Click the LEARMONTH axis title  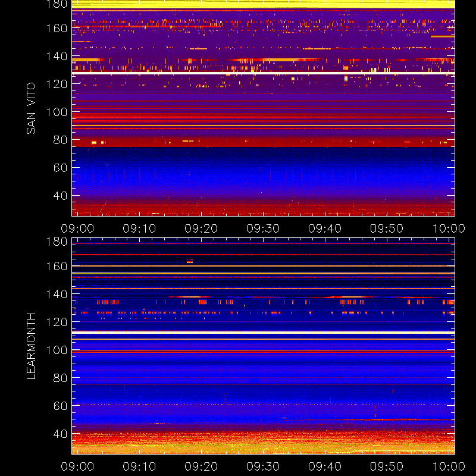pos(31,346)
